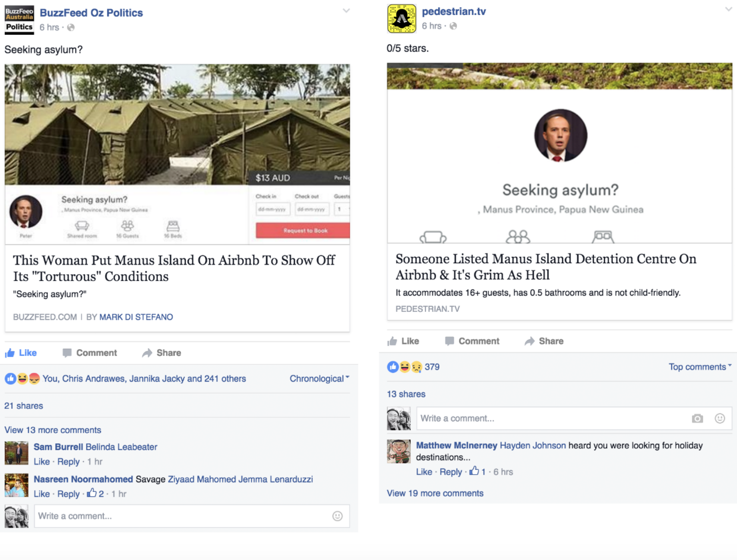Open the BuzzFeed post options chevron
Screen dimensions: 737x560
point(346,11)
